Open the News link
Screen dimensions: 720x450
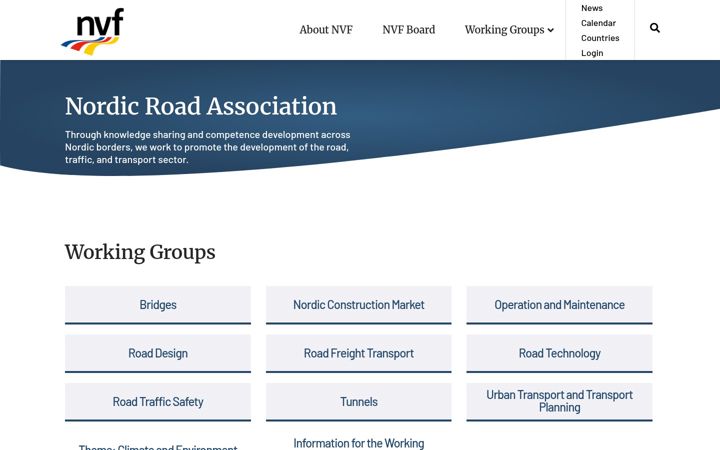591,8
